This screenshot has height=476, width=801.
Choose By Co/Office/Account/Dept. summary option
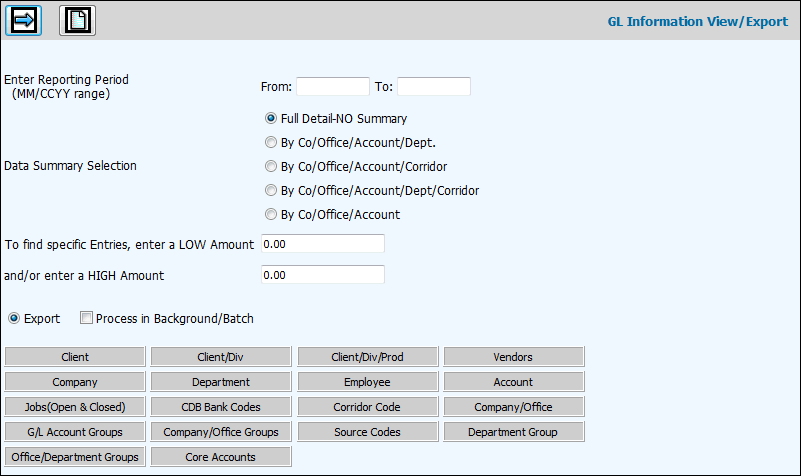point(271,142)
